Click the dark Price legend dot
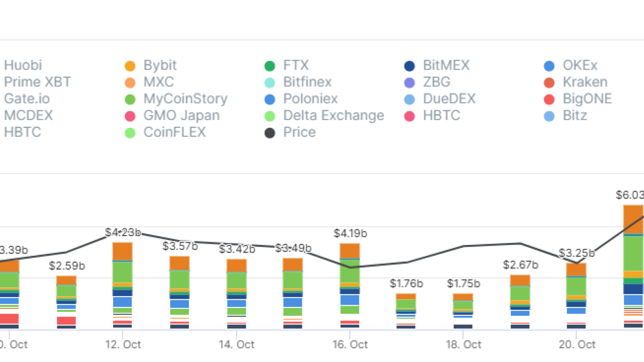The image size is (644, 362). click(270, 133)
